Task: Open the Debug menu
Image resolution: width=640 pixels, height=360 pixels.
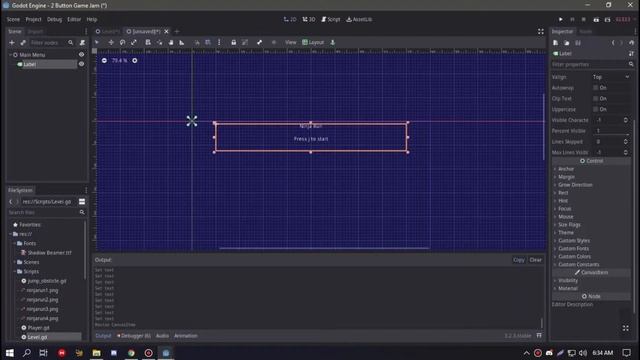Action: tap(54, 19)
